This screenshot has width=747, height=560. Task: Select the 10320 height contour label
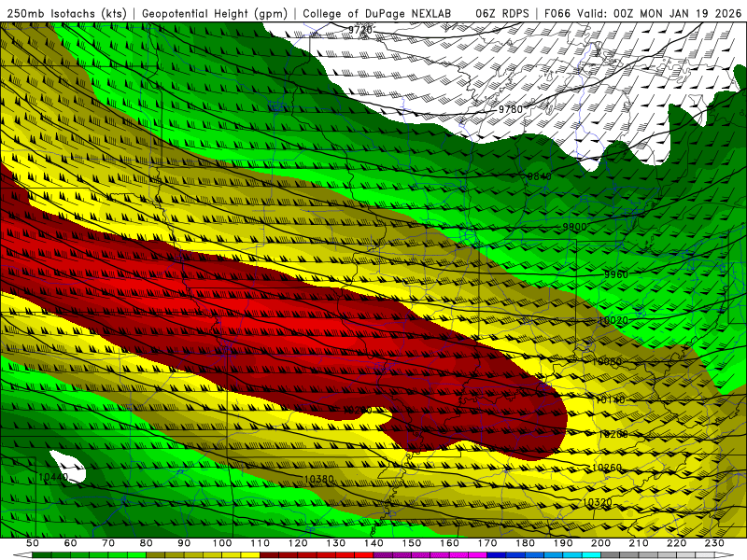[x=597, y=502]
